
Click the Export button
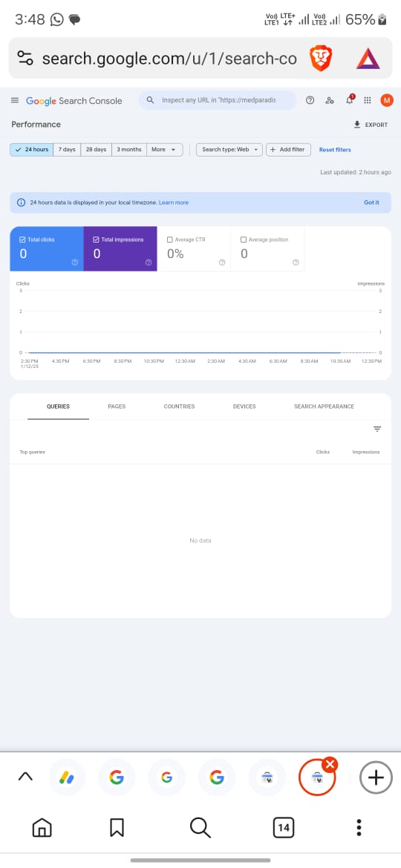[371, 125]
